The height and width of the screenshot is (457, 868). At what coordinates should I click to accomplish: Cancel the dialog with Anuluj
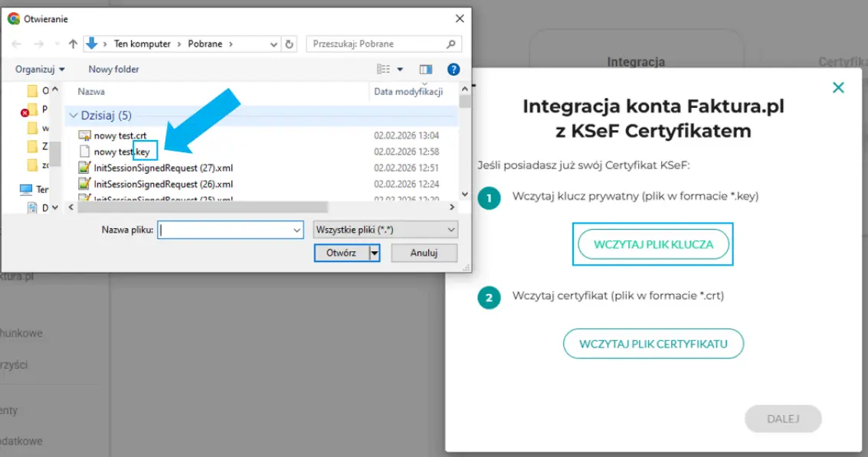point(424,253)
